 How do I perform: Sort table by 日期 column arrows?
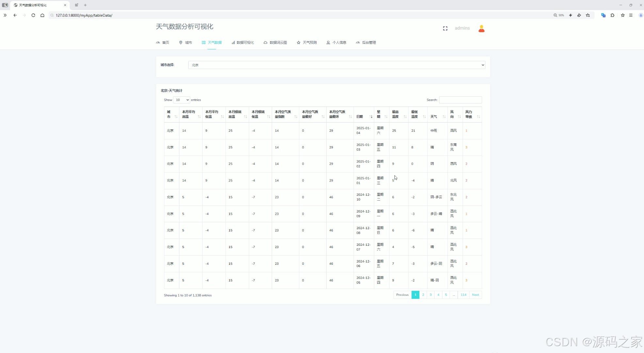click(371, 117)
